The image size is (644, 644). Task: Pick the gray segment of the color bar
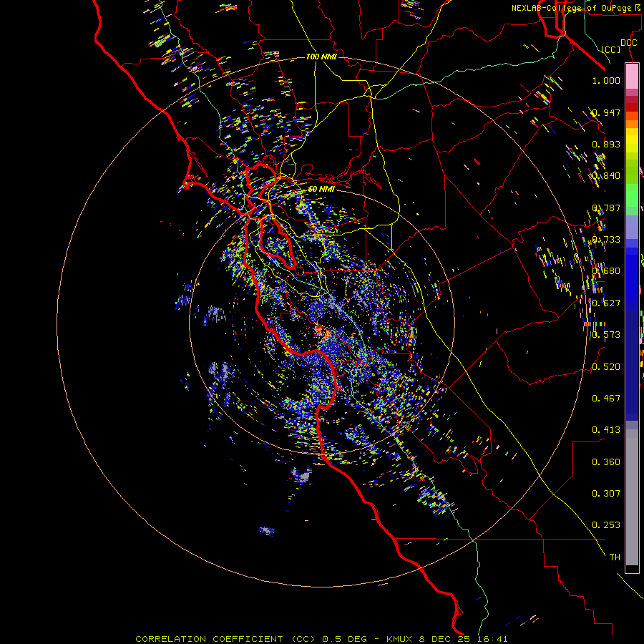tap(632, 497)
